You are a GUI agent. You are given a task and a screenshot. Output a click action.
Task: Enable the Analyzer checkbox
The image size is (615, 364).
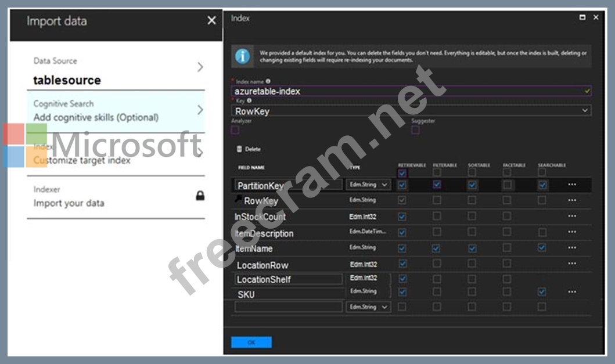[235, 130]
